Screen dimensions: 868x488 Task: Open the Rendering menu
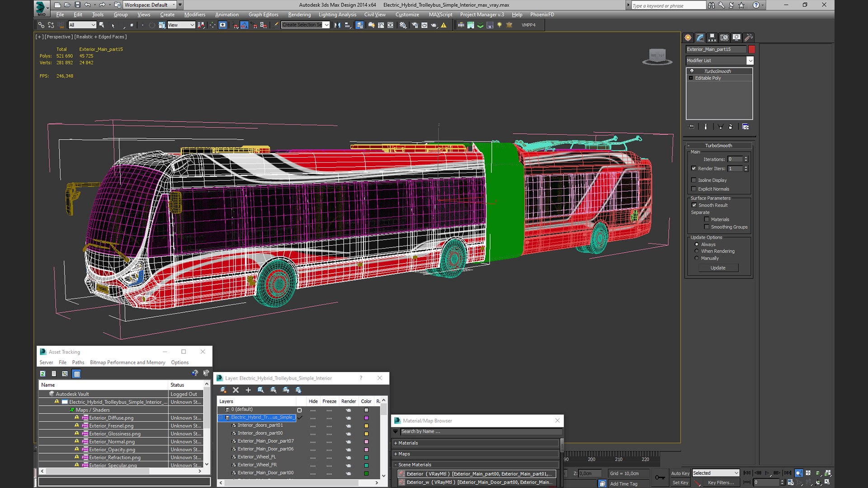click(299, 14)
